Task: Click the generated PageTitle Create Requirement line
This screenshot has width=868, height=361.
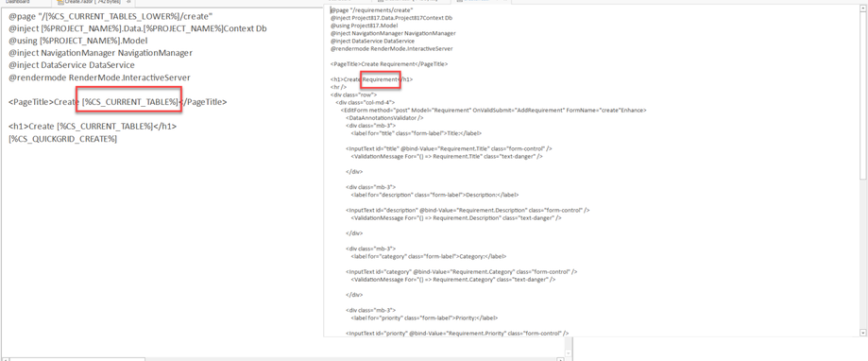Action: tap(388, 64)
